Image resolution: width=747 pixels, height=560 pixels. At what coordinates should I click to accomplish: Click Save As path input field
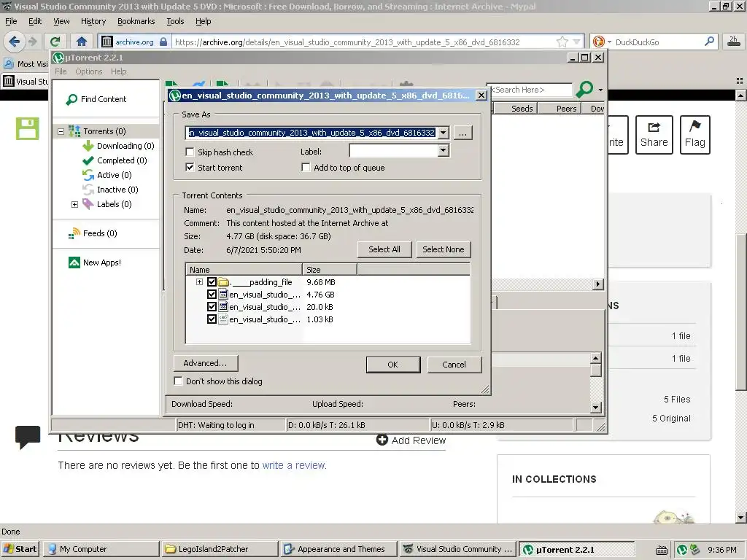(311, 133)
